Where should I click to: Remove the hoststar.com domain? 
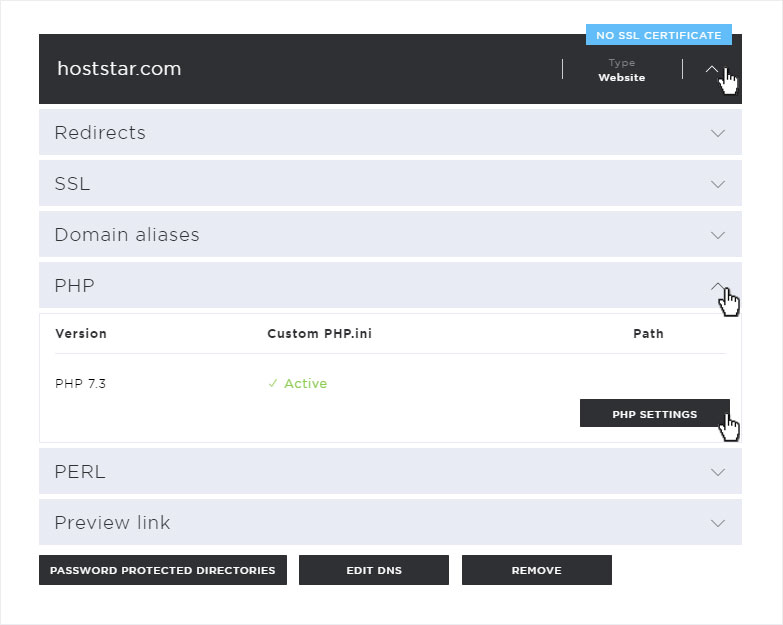click(x=537, y=570)
